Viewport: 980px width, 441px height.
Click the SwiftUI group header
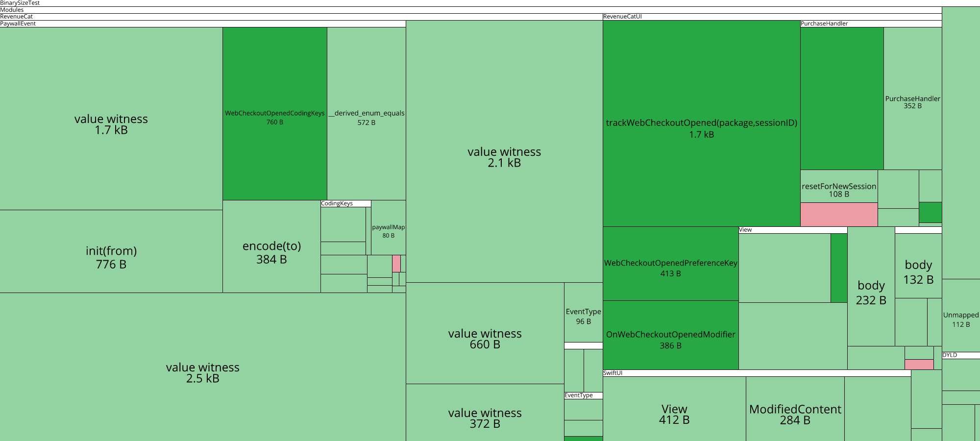(757, 373)
